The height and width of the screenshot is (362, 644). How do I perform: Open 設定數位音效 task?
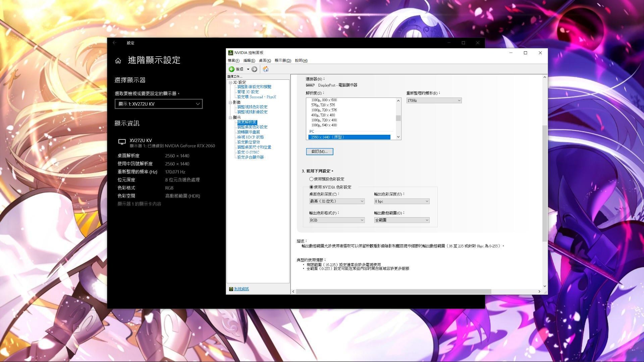coord(249,142)
